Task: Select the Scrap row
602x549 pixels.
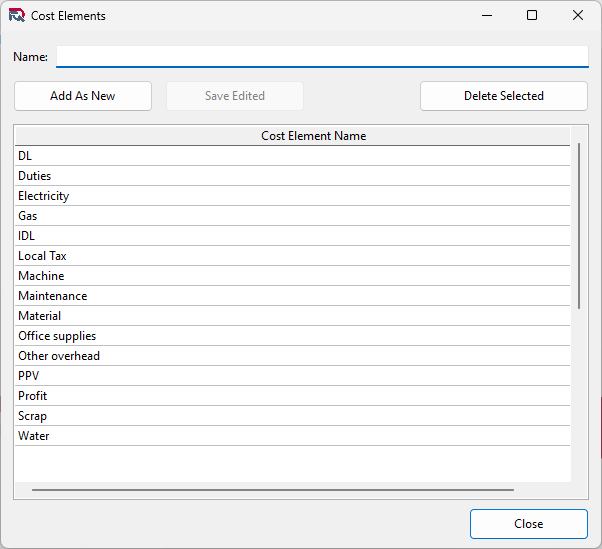Action: [293, 416]
